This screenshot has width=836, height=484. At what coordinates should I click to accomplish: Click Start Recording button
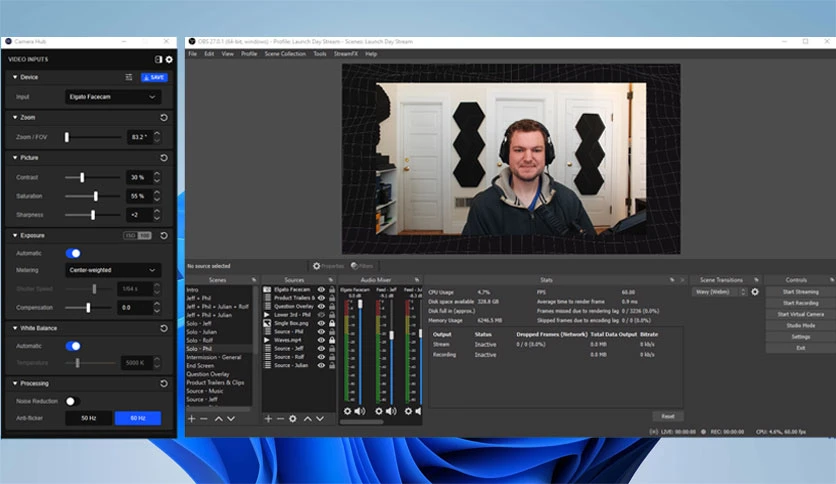pyautogui.click(x=800, y=303)
